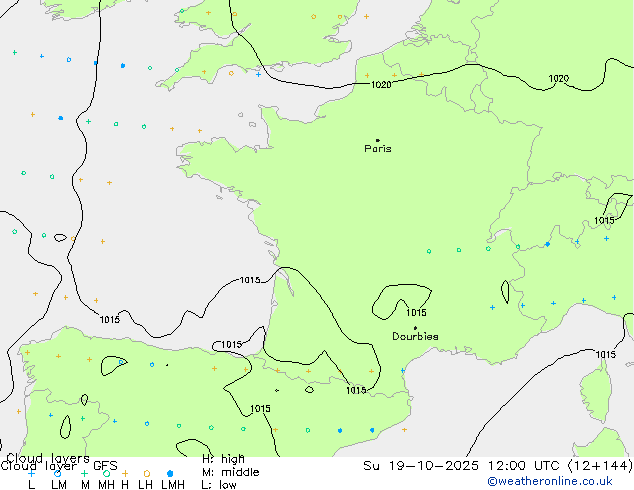This screenshot has width=634, height=490.
Task: Click the 'M: middle' legend text
Action: tap(230, 472)
